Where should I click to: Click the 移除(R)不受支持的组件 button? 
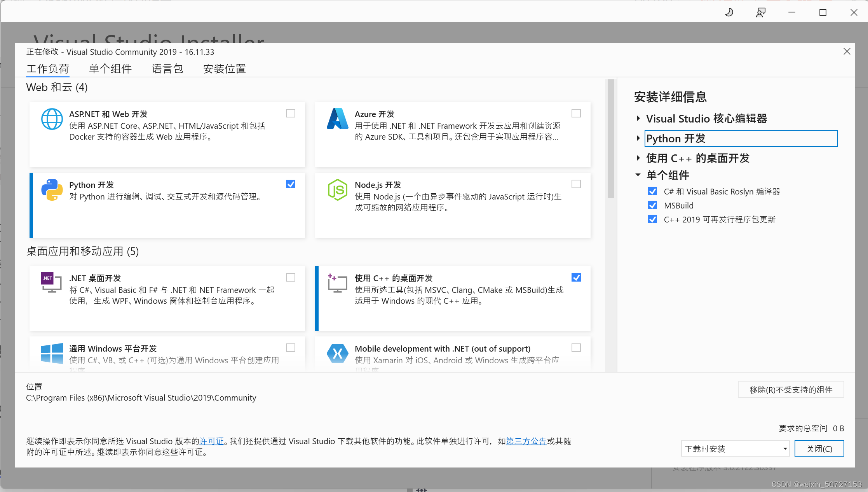click(x=791, y=389)
